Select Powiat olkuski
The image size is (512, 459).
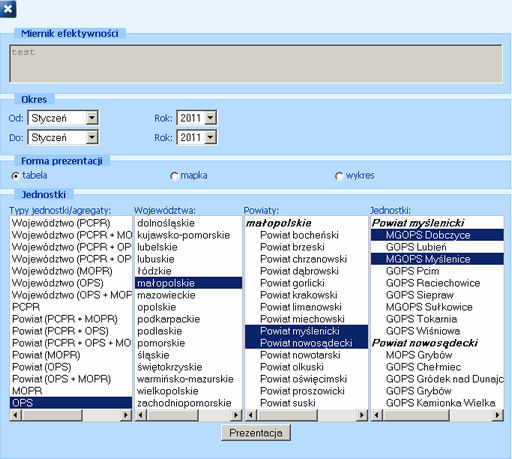coord(306,367)
